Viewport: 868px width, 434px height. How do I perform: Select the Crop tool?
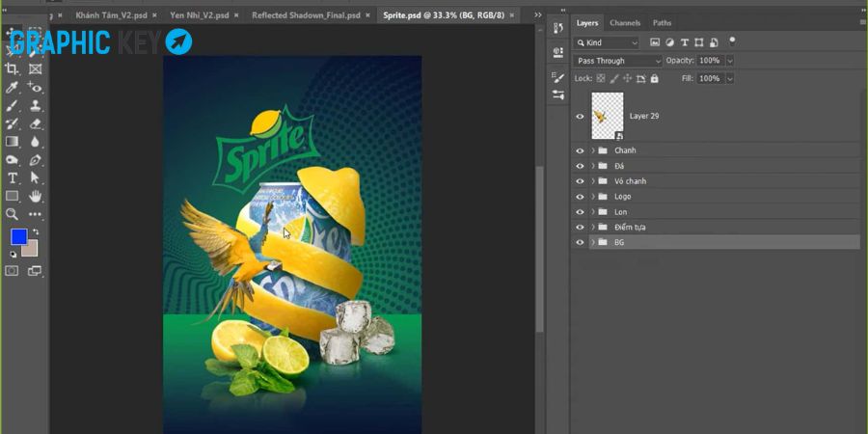click(x=12, y=68)
